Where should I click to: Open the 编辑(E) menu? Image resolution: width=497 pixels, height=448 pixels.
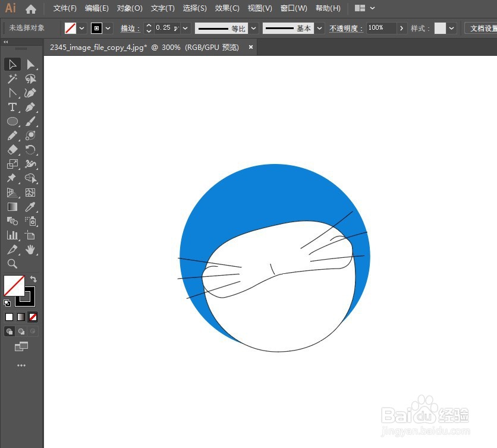click(x=97, y=8)
